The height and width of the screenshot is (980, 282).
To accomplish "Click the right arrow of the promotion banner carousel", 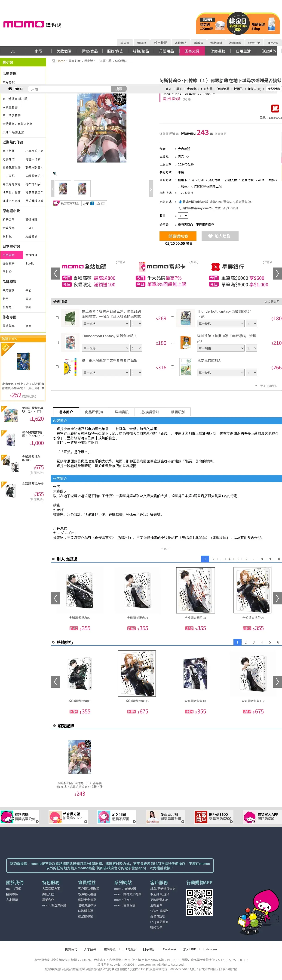I will tap(277, 273).
